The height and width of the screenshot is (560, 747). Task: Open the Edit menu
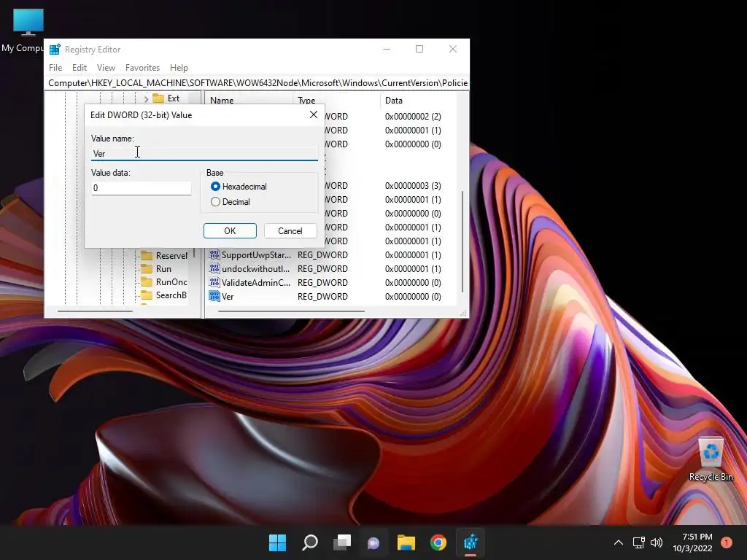point(79,68)
